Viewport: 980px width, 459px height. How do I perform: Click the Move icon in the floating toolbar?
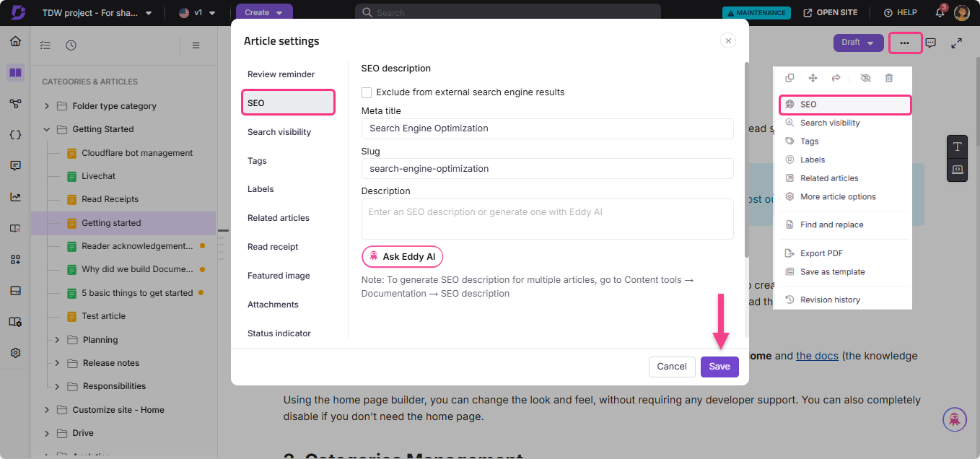coord(814,78)
